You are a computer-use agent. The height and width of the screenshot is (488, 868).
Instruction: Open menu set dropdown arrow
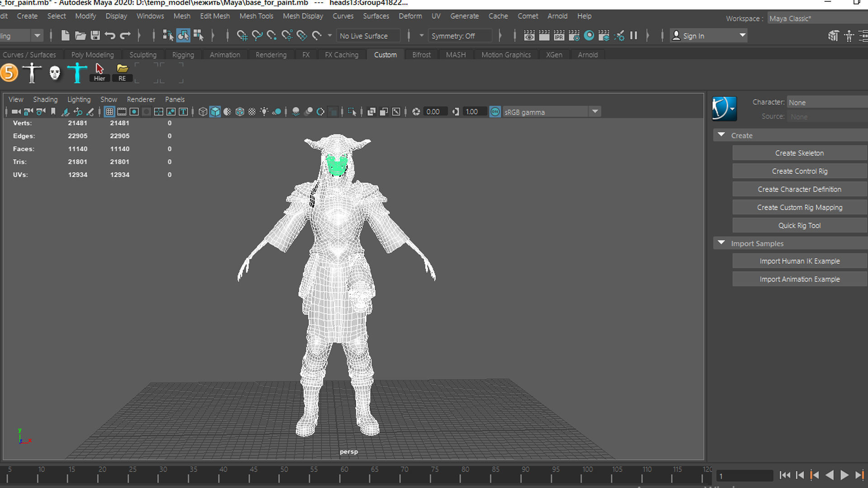point(37,36)
